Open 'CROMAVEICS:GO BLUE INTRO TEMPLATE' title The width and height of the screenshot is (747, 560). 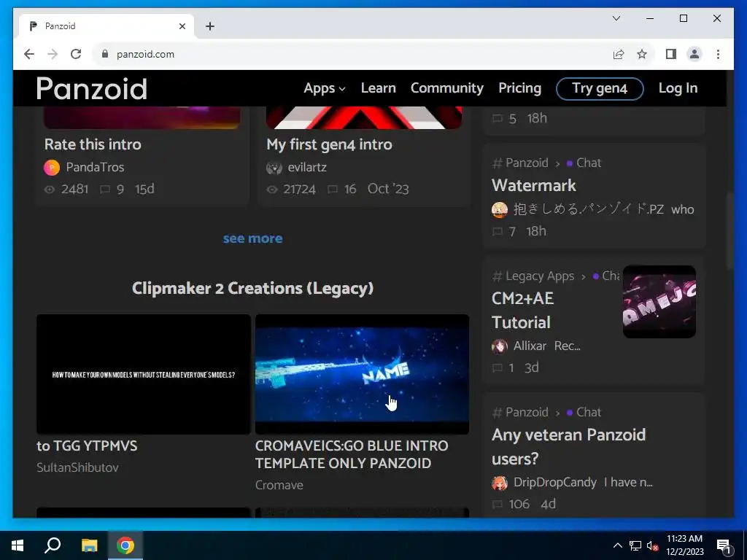tap(352, 454)
